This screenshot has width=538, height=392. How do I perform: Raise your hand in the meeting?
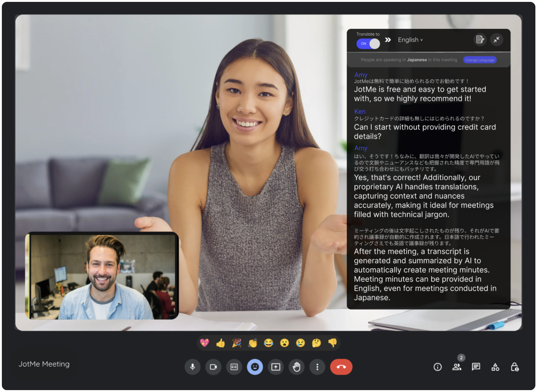tap(297, 367)
